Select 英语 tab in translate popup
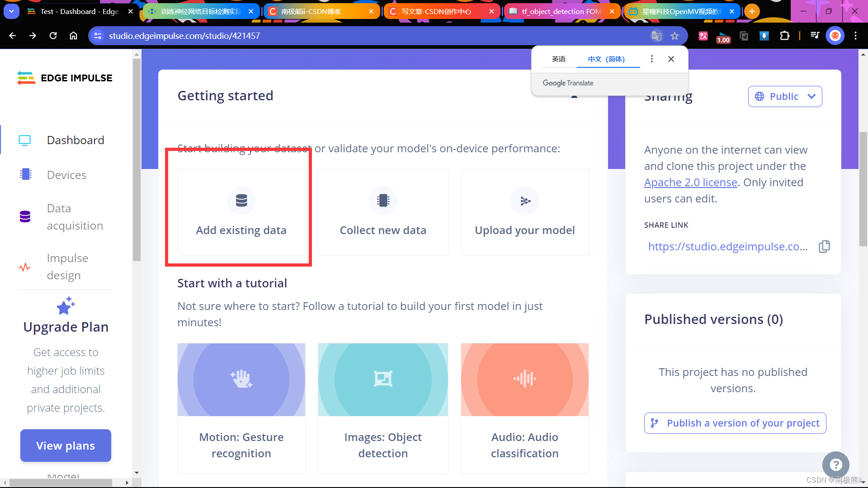The image size is (868, 488). [x=558, y=59]
